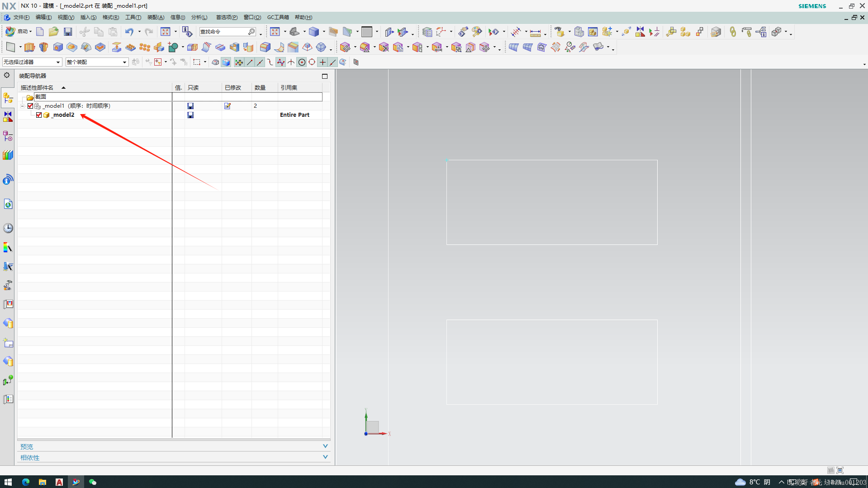
Task: Click the WAVE geometry linker chain icon
Action: pos(733,32)
